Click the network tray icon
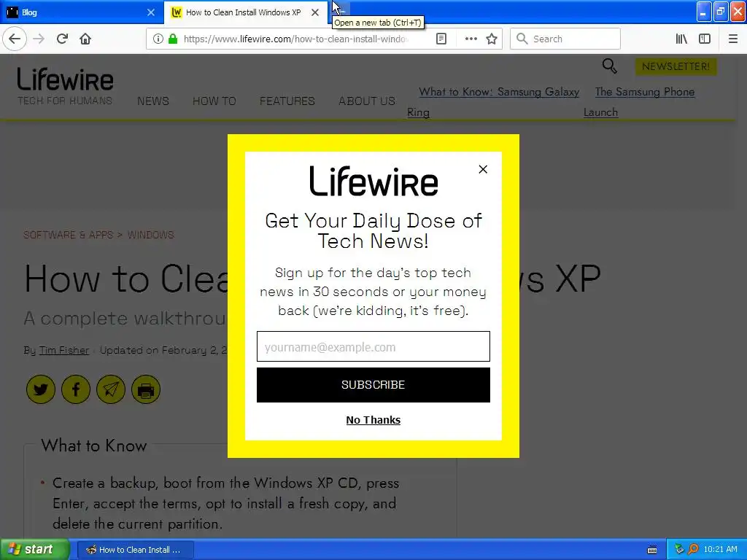Image resolution: width=747 pixels, height=560 pixels. [679, 550]
